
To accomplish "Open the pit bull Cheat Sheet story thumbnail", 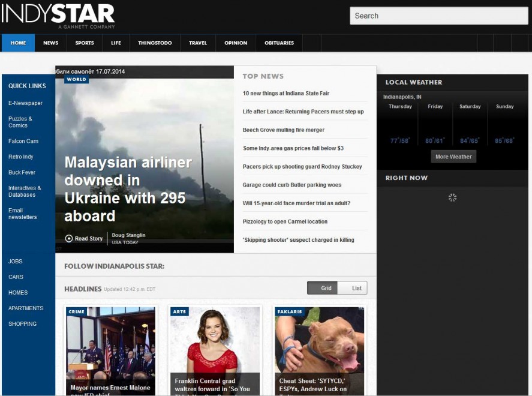I will 320,351.
